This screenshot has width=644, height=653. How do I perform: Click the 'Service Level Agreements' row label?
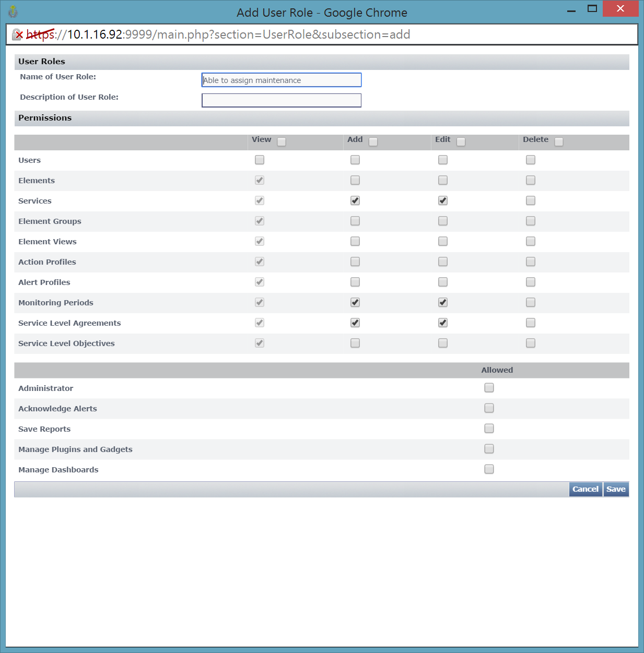pos(69,323)
